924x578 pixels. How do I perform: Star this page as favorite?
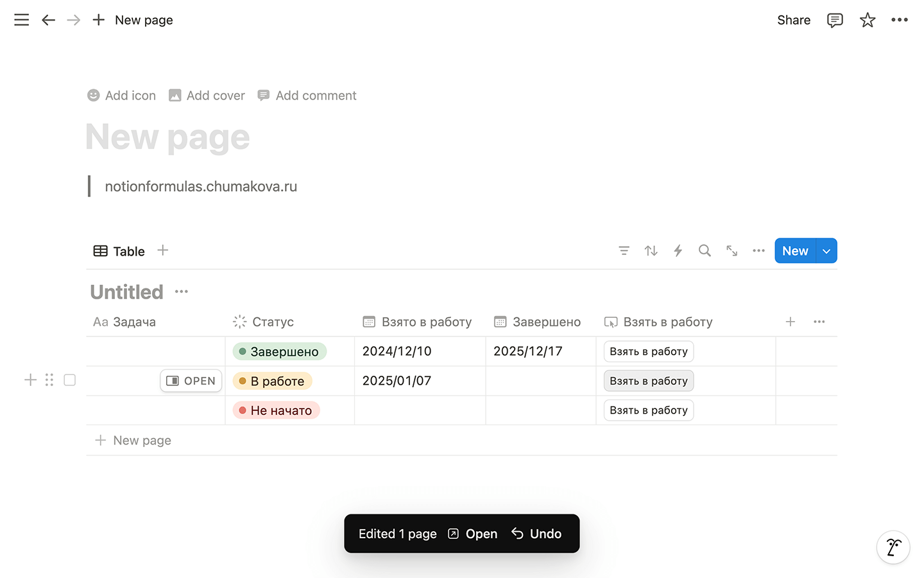(x=868, y=20)
